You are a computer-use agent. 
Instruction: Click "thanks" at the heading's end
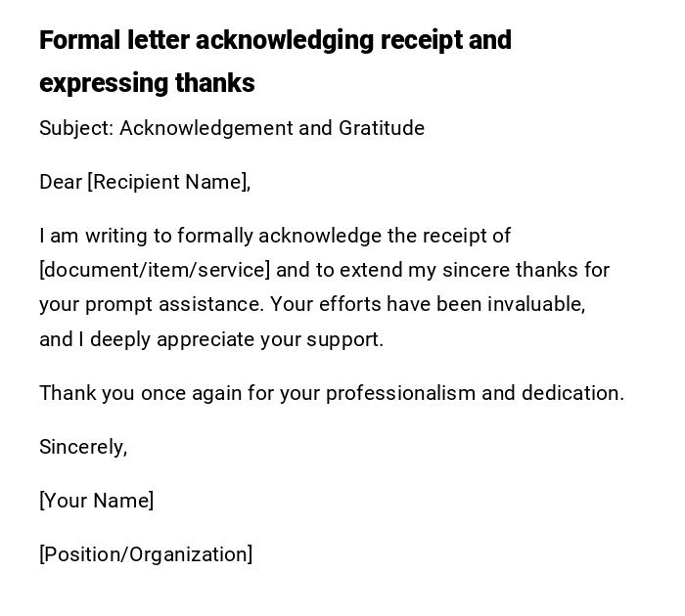[x=214, y=83]
